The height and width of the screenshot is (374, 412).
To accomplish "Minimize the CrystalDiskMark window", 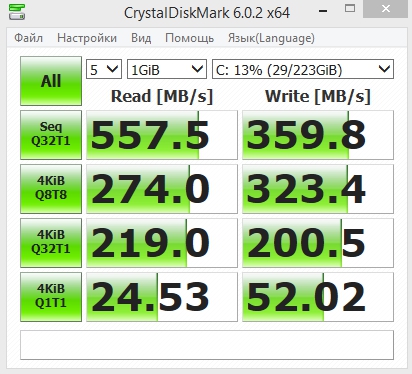I will 323,10.
